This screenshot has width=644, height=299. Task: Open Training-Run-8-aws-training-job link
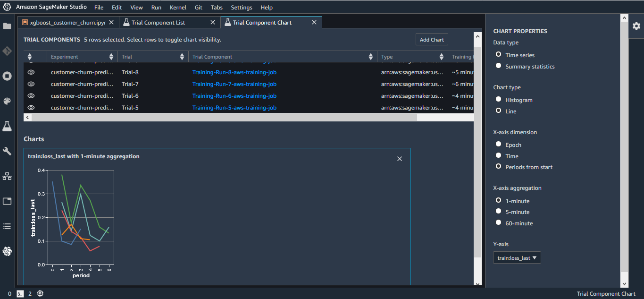coord(234,72)
